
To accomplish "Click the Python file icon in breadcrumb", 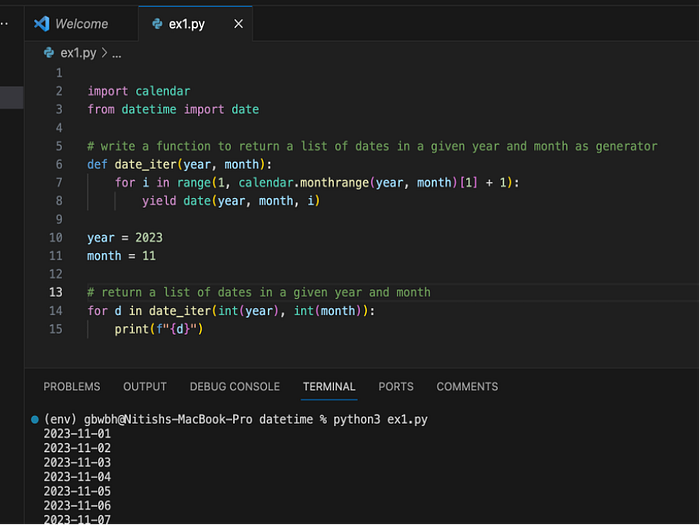I will click(x=49, y=53).
